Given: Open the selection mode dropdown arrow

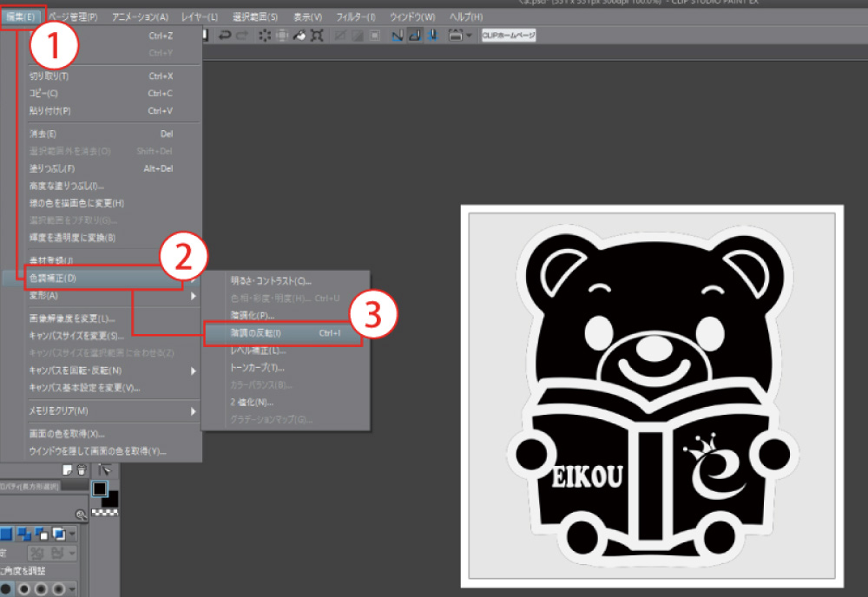Looking at the screenshot, I should 71,534.
